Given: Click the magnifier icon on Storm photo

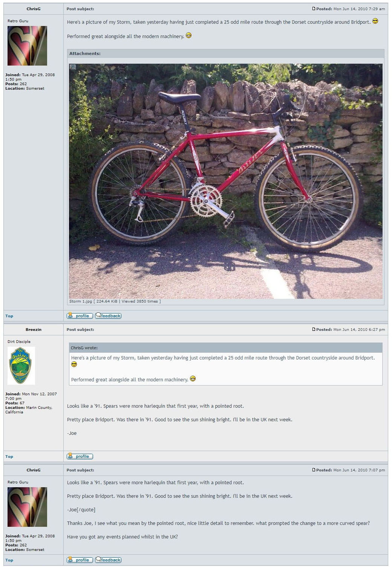Looking at the screenshot, I should 73,67.
